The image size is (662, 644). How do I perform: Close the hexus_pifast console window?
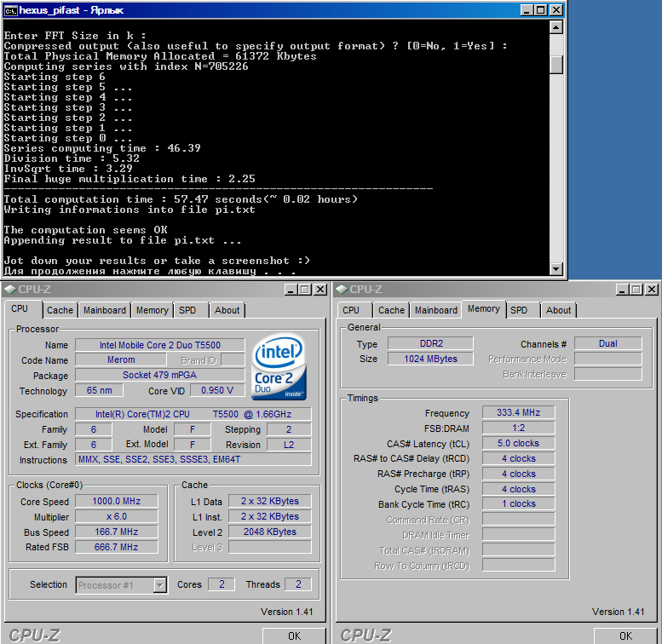coord(556,10)
